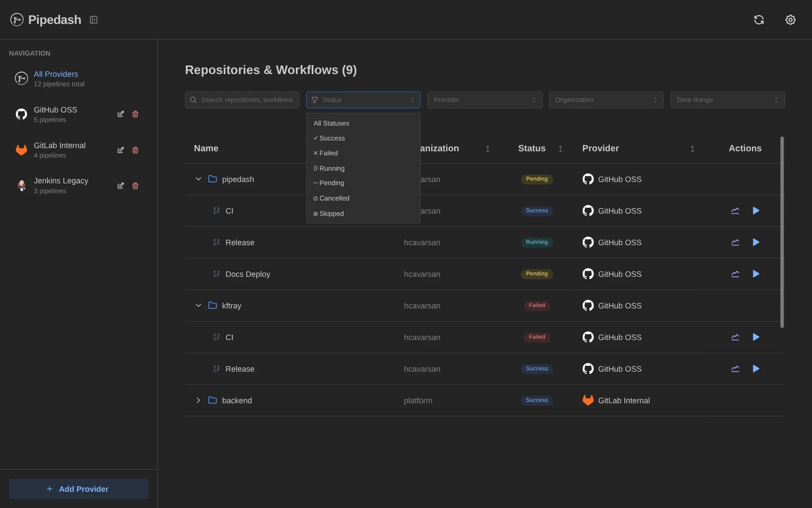
Task: Run the Docs Deploy workflow
Action: click(756, 274)
